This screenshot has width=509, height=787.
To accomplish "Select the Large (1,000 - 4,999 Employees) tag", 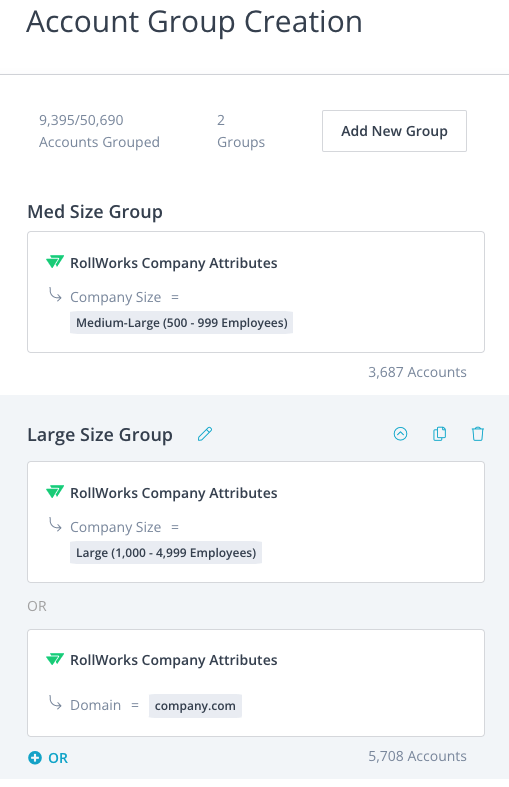I will 166,553.
